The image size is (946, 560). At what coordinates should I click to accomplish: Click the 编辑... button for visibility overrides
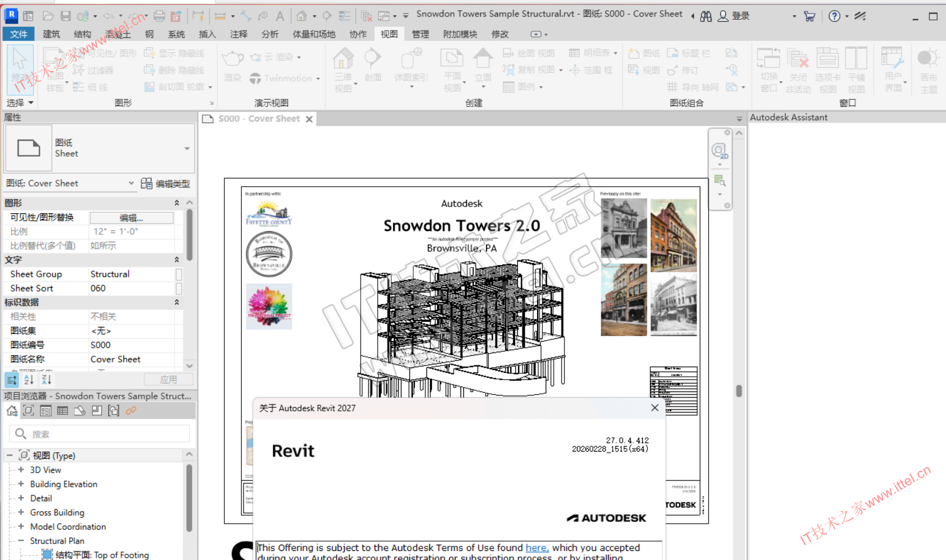coord(131,218)
